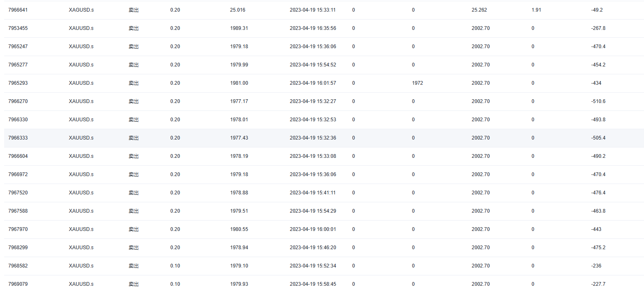Viewport: 644px width, 292px height.
Task: Select order number 7966604
Action: [18, 156]
